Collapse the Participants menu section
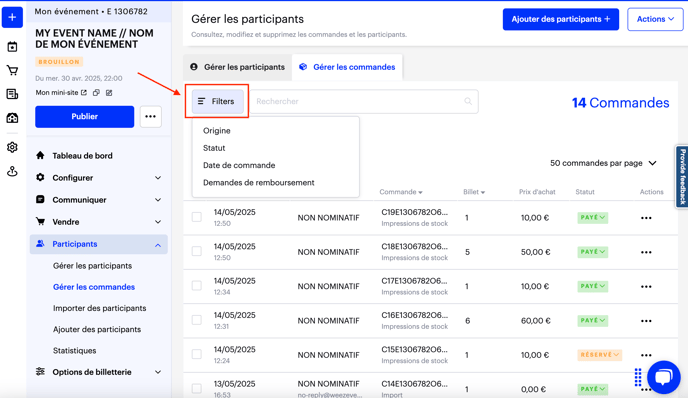This screenshot has height=398, width=688. point(99,244)
